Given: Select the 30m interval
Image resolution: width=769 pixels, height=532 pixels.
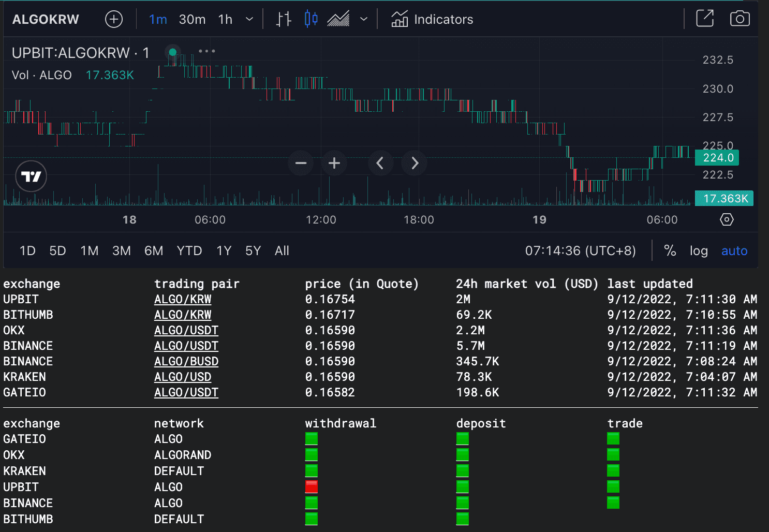Looking at the screenshot, I should click(192, 19).
